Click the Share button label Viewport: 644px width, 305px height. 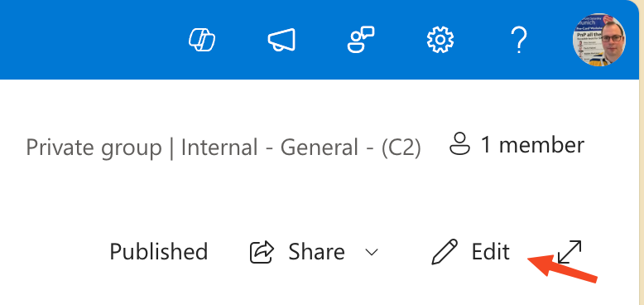point(316,252)
